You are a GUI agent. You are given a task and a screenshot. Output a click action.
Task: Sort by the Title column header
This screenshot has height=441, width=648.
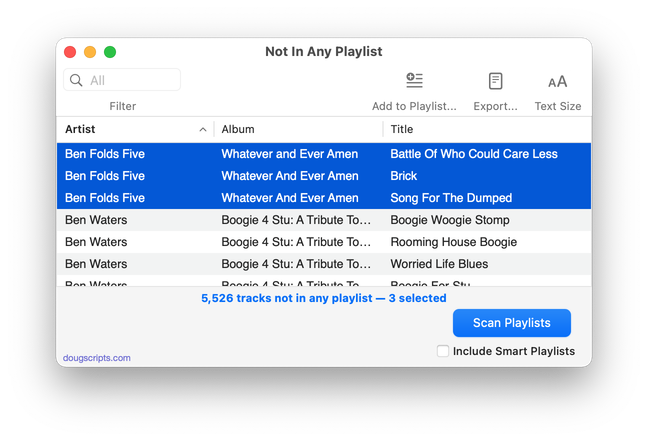click(x=487, y=129)
